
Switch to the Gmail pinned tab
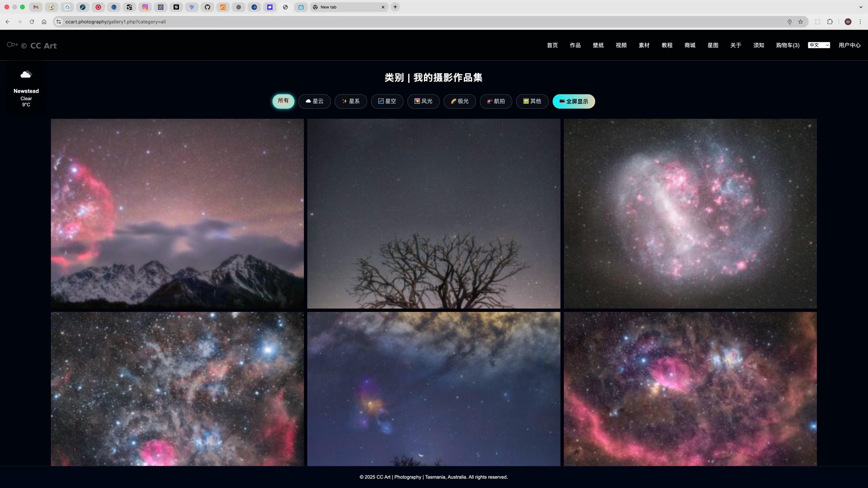point(36,7)
